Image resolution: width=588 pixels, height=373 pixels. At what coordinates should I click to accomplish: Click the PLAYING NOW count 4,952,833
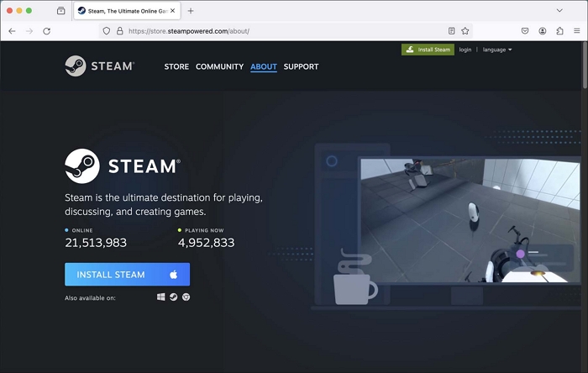[207, 243]
